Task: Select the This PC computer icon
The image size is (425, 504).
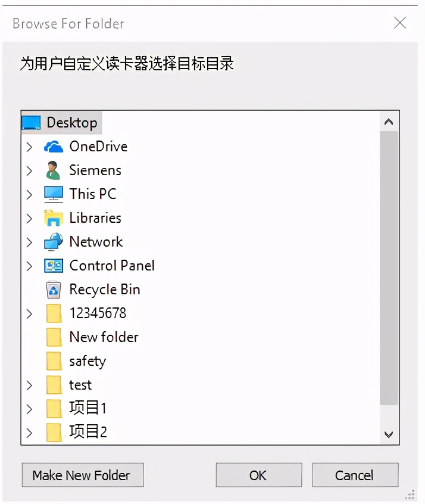Action: (54, 194)
